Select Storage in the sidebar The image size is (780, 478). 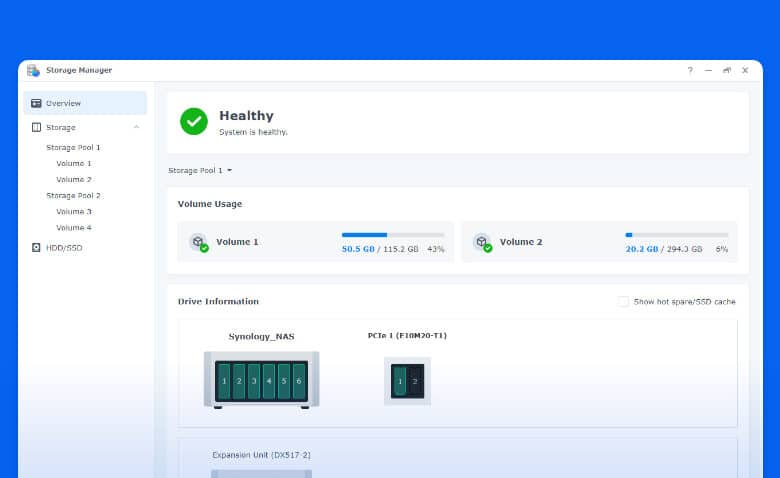[x=60, y=127]
